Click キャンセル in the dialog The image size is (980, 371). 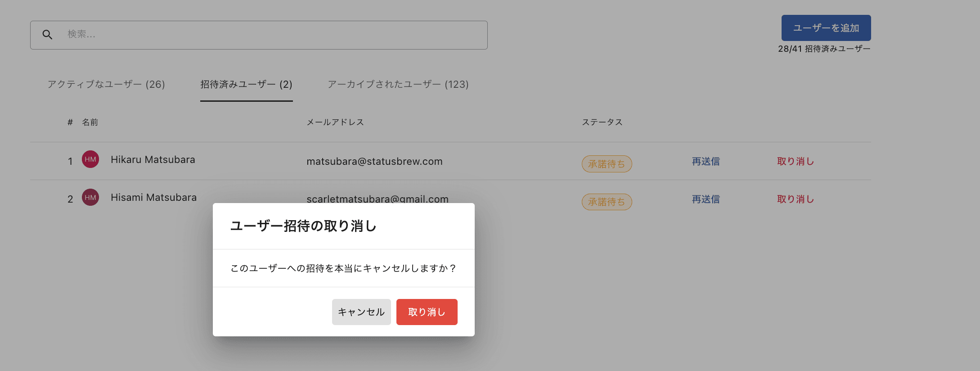tap(361, 312)
